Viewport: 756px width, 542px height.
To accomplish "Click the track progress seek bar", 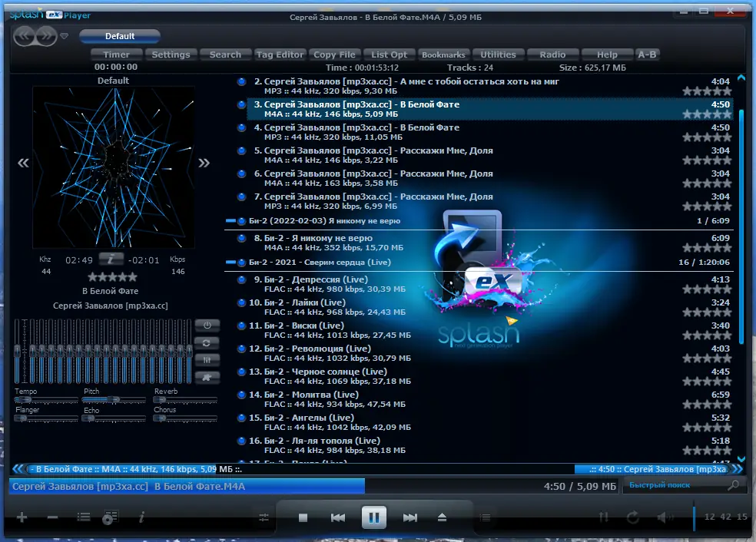I will point(314,486).
